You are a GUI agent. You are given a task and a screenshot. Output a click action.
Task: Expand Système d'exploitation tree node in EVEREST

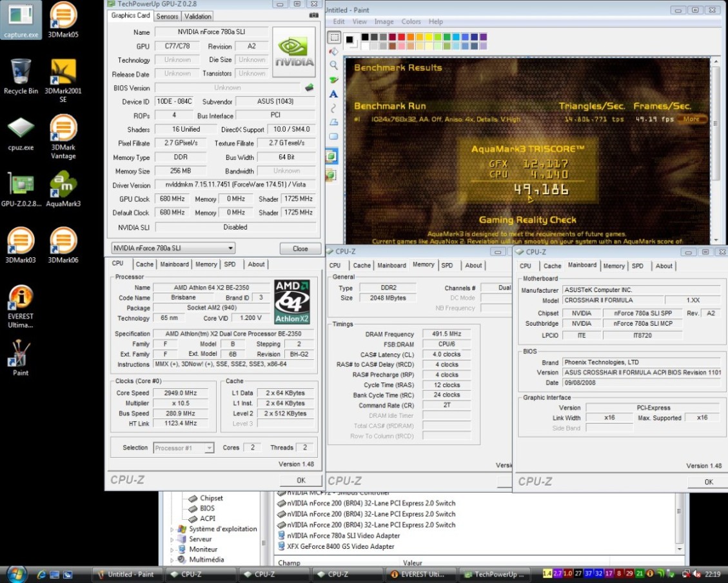172,529
